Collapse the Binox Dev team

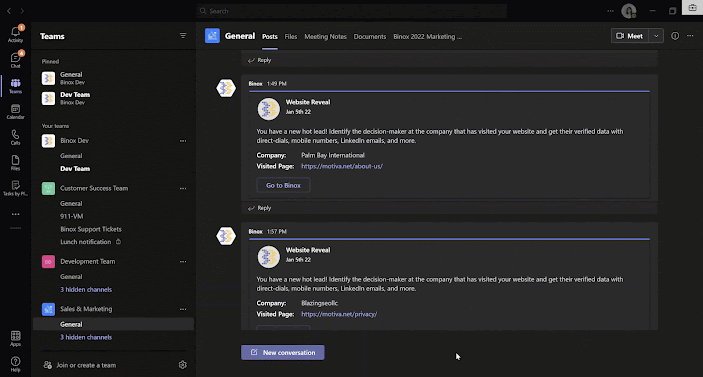click(x=74, y=141)
